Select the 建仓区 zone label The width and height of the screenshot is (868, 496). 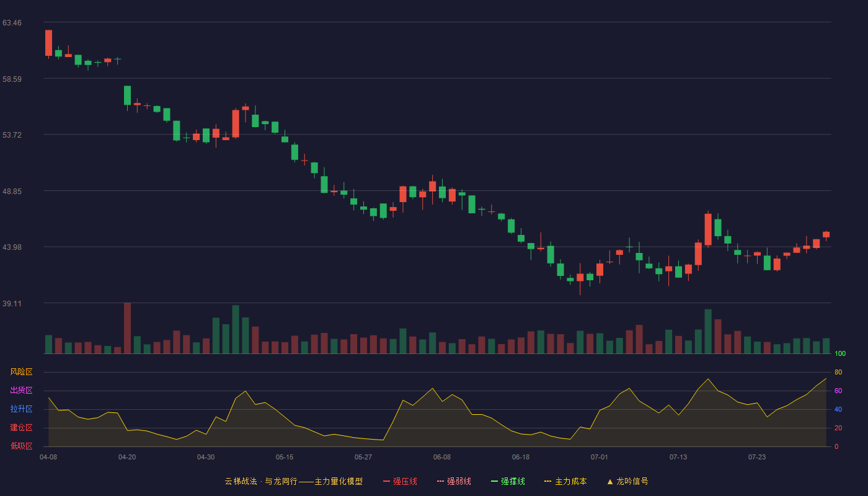coord(21,428)
